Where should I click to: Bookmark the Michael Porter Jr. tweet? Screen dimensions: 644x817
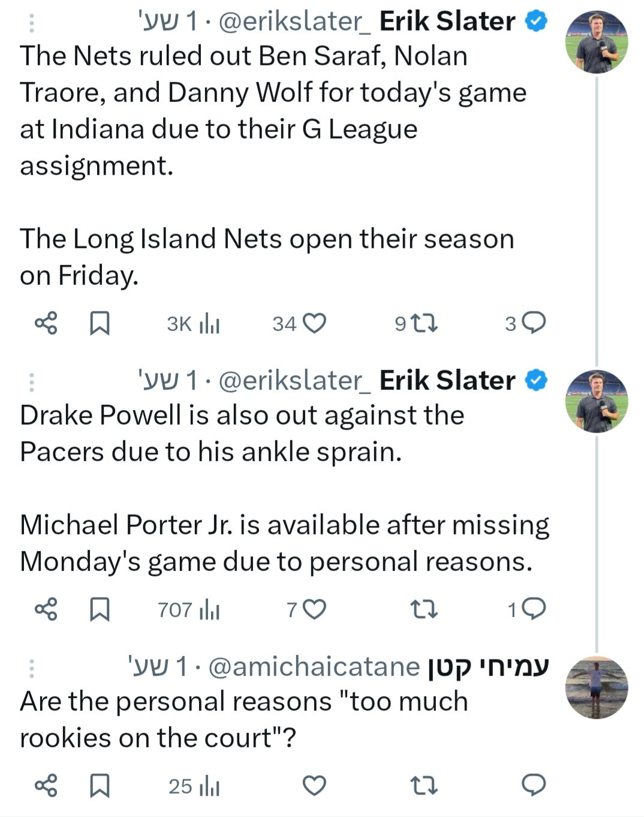100,609
